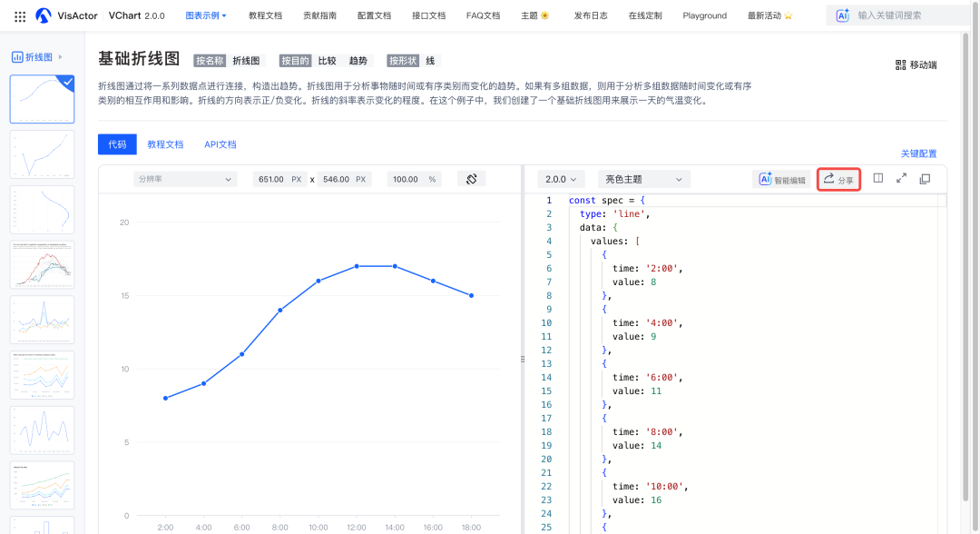Image resolution: width=980 pixels, height=534 pixels.
Task: Click the copy code icon
Action: coord(925,179)
